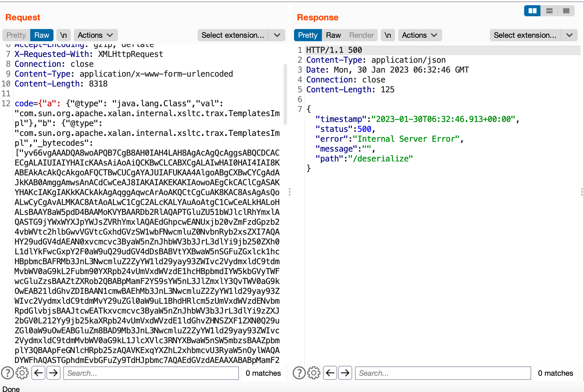This screenshot has height=392, width=584.
Task: Open help icon in Response search bar
Action: coord(299,373)
